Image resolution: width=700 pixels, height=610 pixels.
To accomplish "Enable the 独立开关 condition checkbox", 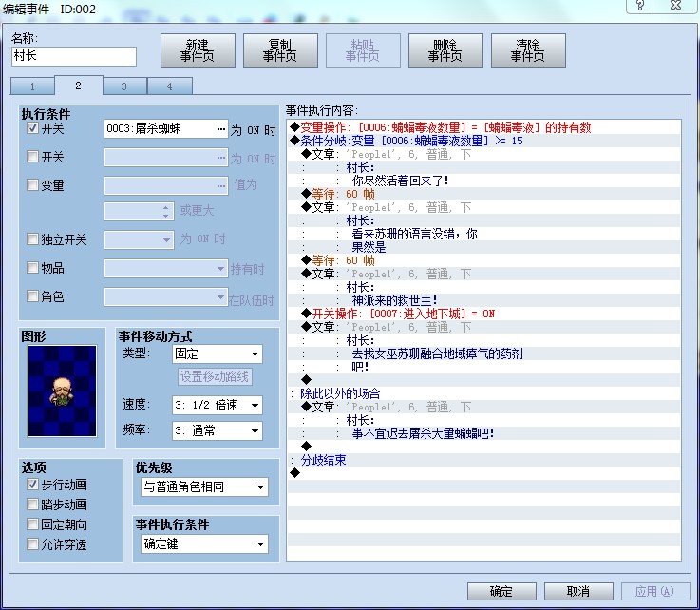I will coord(32,238).
